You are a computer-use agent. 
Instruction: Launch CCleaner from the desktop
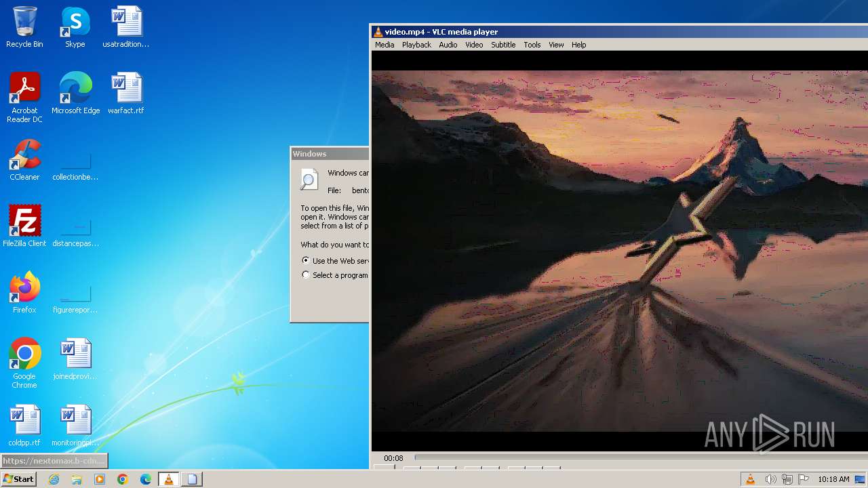24,160
